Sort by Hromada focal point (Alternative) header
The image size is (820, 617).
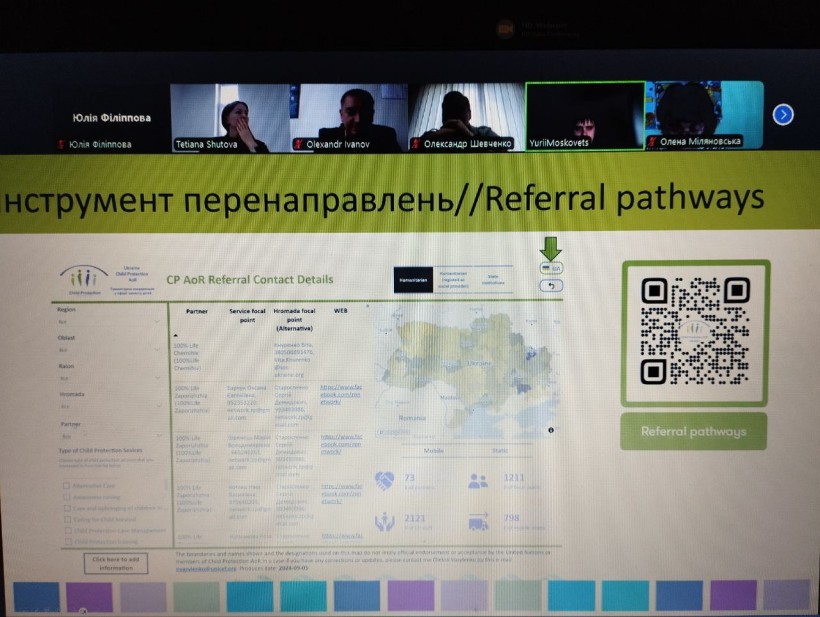(294, 319)
